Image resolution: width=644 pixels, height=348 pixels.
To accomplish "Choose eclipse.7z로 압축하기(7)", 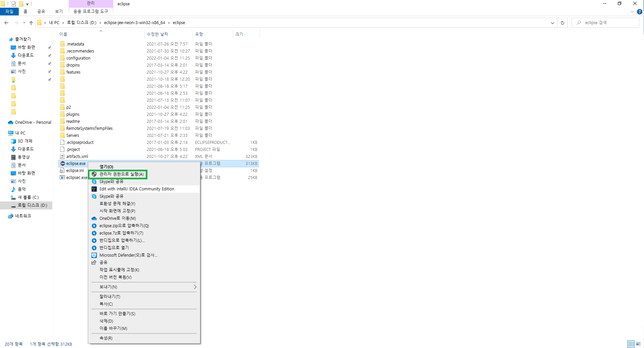I will [144, 233].
